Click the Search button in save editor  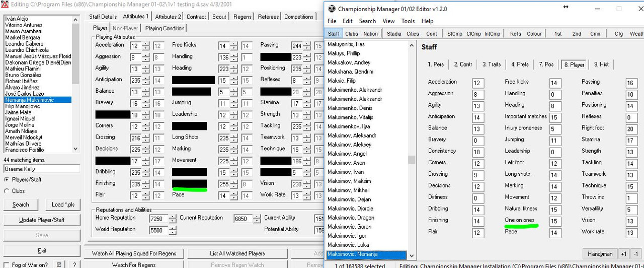click(x=21, y=205)
